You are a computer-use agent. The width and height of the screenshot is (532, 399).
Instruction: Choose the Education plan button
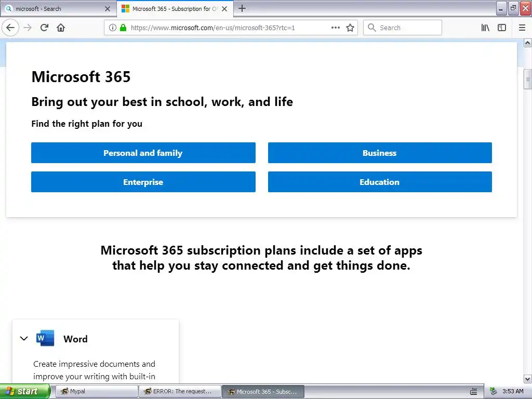point(380,182)
